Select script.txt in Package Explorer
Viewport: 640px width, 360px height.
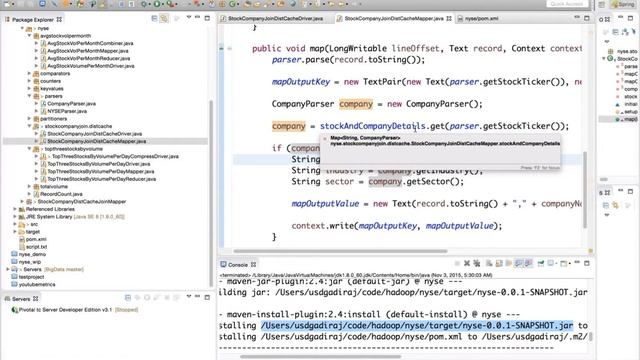36,247
